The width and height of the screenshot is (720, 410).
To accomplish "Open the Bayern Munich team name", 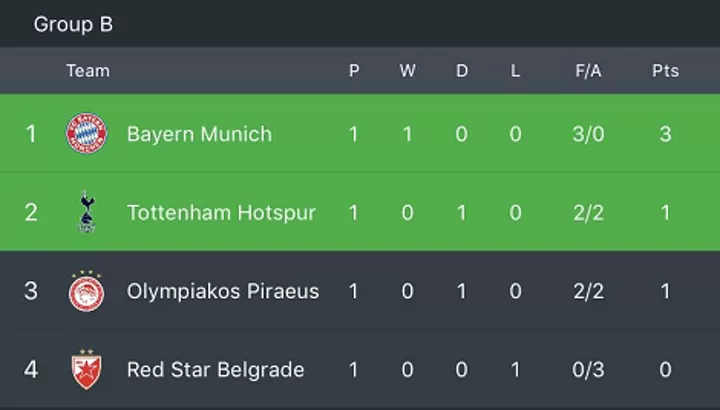I will click(199, 134).
